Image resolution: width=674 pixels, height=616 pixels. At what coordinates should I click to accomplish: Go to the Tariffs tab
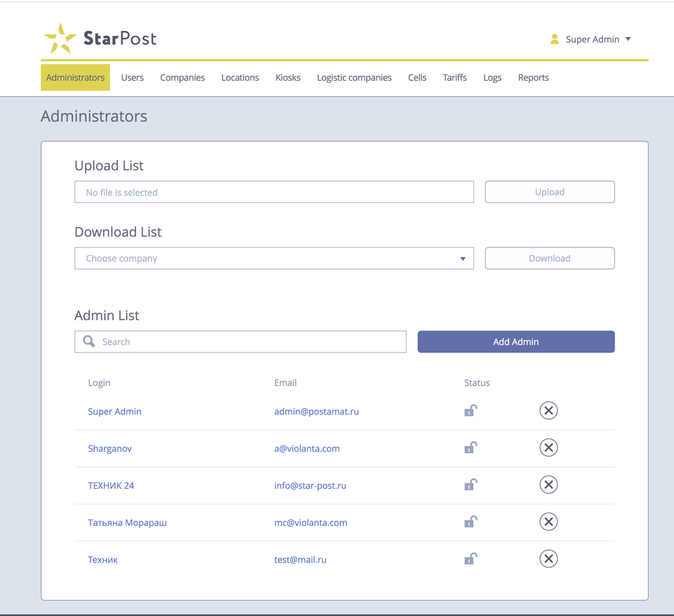coord(454,78)
